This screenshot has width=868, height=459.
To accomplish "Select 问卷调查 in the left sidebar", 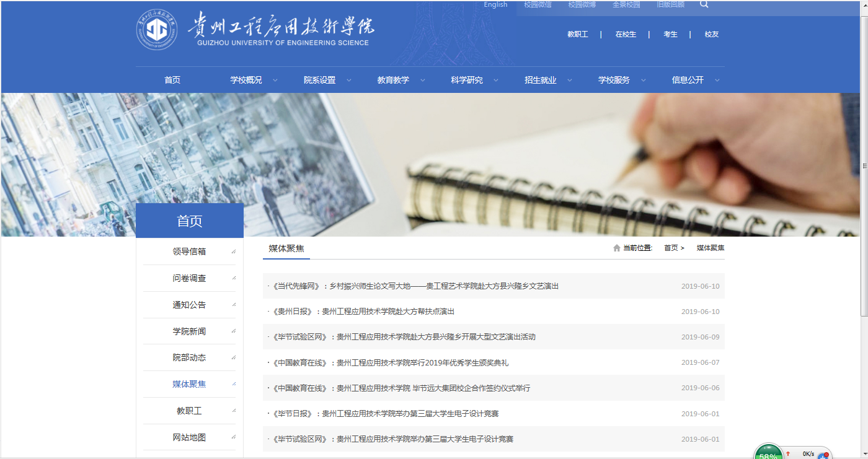I will (x=189, y=278).
